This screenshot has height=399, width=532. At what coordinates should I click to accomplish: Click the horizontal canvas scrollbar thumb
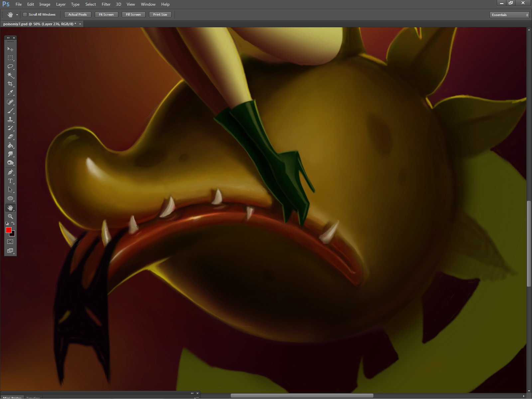point(302,396)
